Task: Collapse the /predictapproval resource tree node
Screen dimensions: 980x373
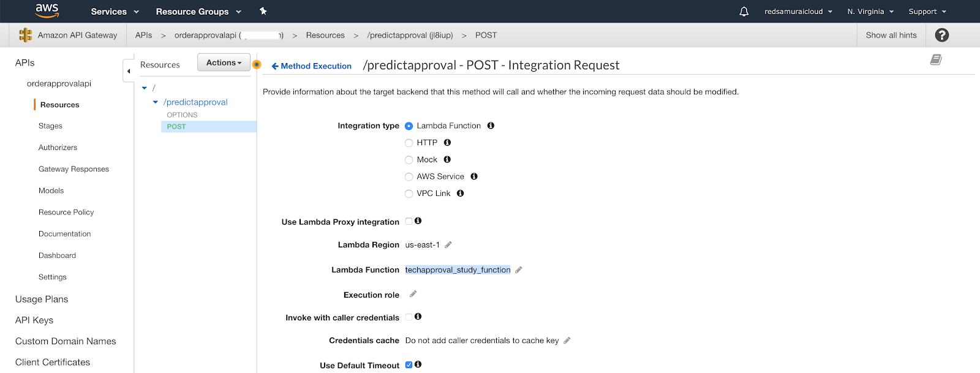Action: [x=156, y=102]
